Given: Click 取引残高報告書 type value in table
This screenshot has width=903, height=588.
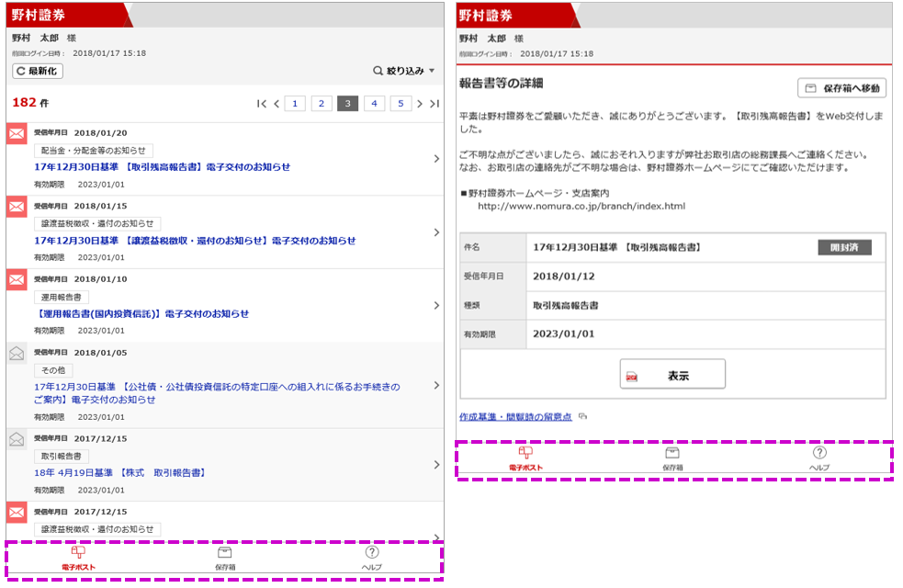Looking at the screenshot, I should coord(566,305).
